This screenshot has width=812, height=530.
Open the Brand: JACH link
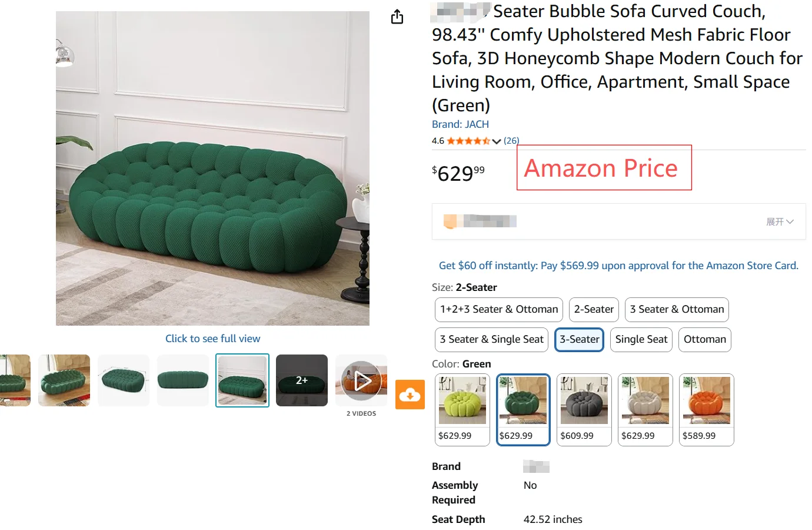click(x=460, y=124)
